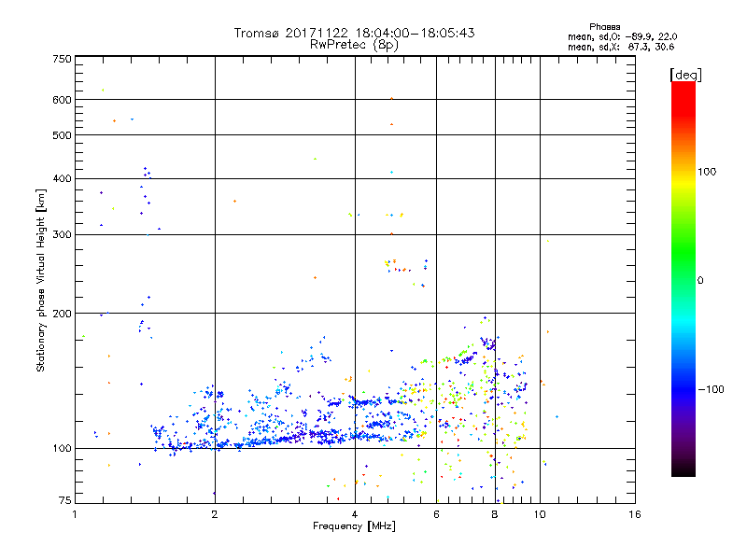Click the '100' colorbar tick label
This screenshot has width=747, height=560.
pyautogui.click(x=707, y=172)
